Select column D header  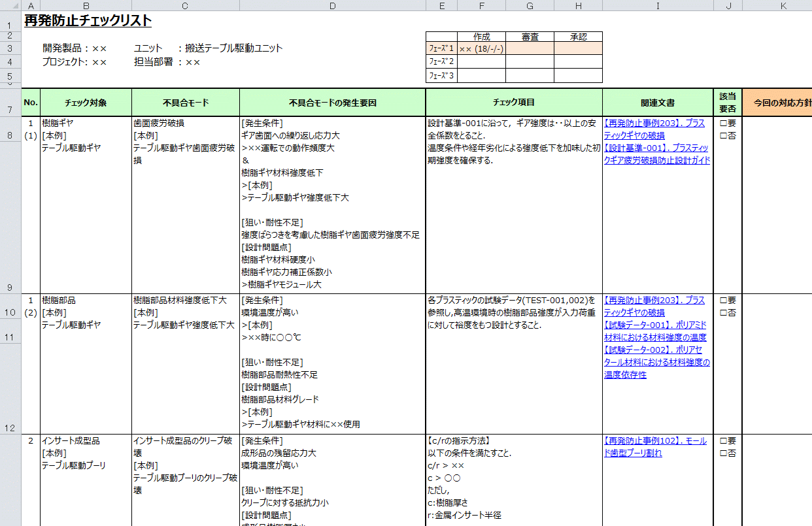(332, 5)
